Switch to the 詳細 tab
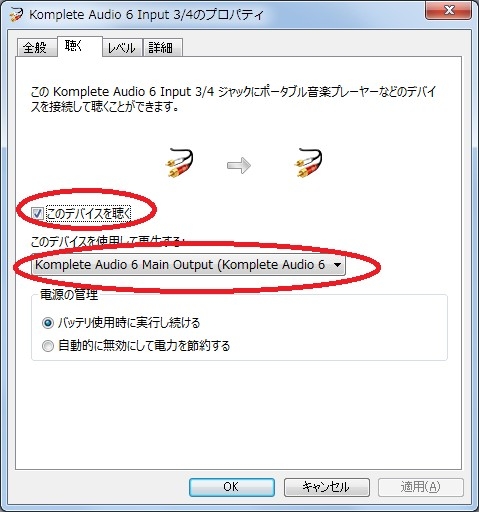Image resolution: width=479 pixels, height=512 pixels. [161, 47]
